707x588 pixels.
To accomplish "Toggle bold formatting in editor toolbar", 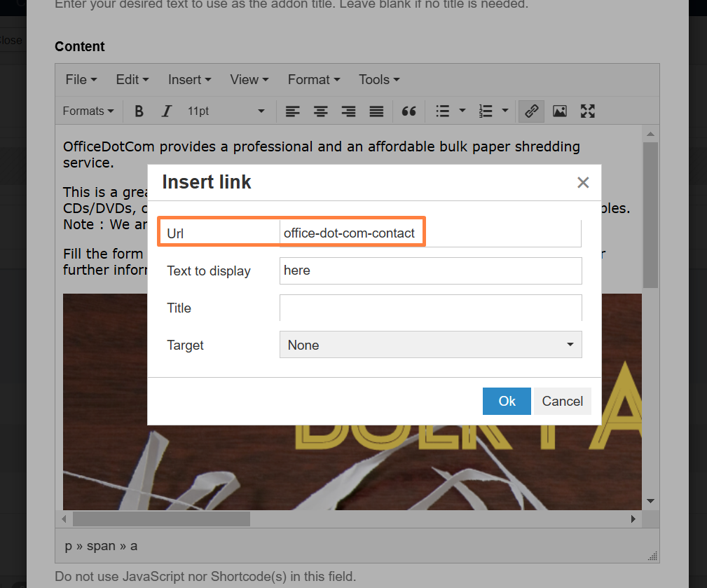I will [x=139, y=111].
